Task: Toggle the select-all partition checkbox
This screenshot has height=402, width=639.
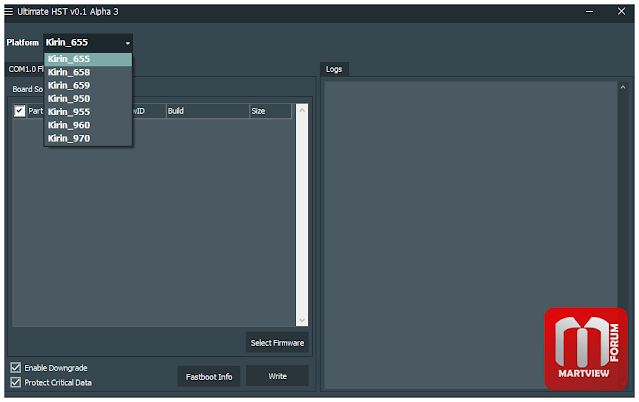Action: pos(19,111)
